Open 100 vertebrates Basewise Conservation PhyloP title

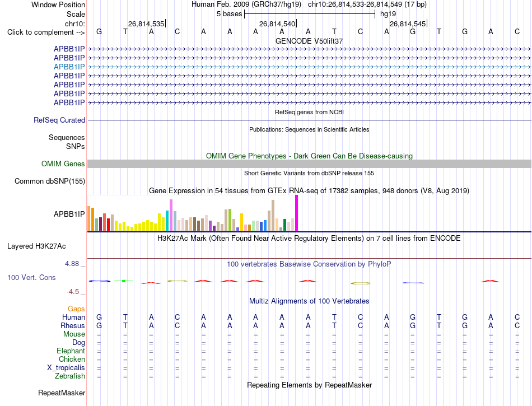[x=309, y=264]
